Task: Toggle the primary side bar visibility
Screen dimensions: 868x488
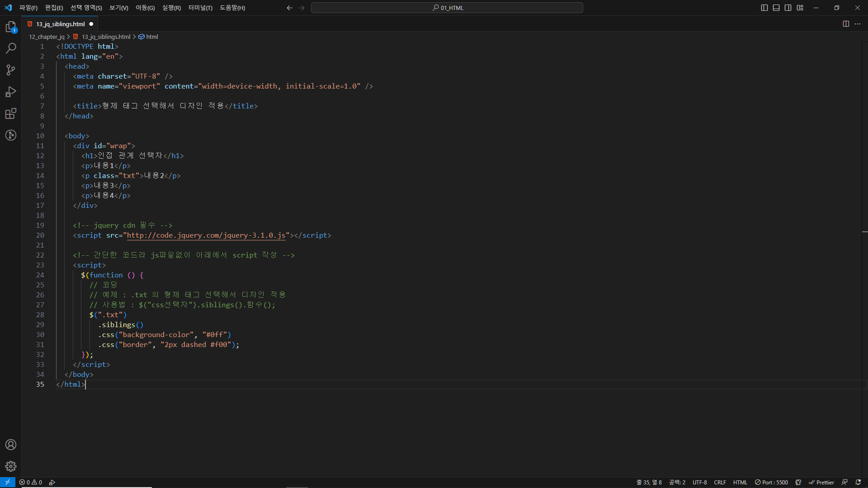Action: (x=764, y=8)
